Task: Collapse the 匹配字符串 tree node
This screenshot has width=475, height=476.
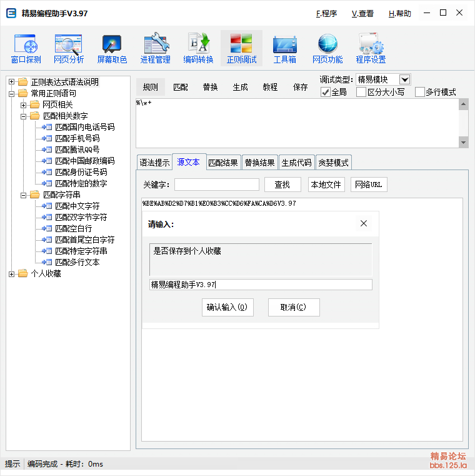Action: tap(23, 196)
